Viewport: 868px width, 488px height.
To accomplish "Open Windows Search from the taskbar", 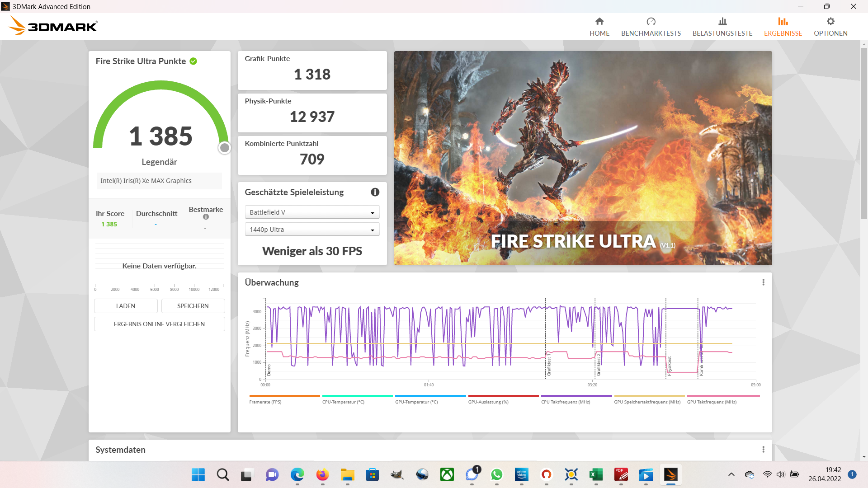I will tap(222, 474).
